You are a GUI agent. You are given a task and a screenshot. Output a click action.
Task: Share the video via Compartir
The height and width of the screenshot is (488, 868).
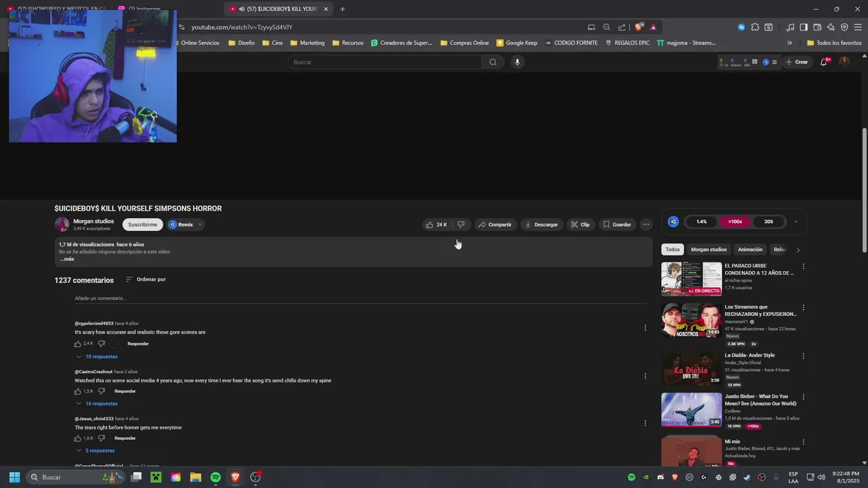(494, 224)
